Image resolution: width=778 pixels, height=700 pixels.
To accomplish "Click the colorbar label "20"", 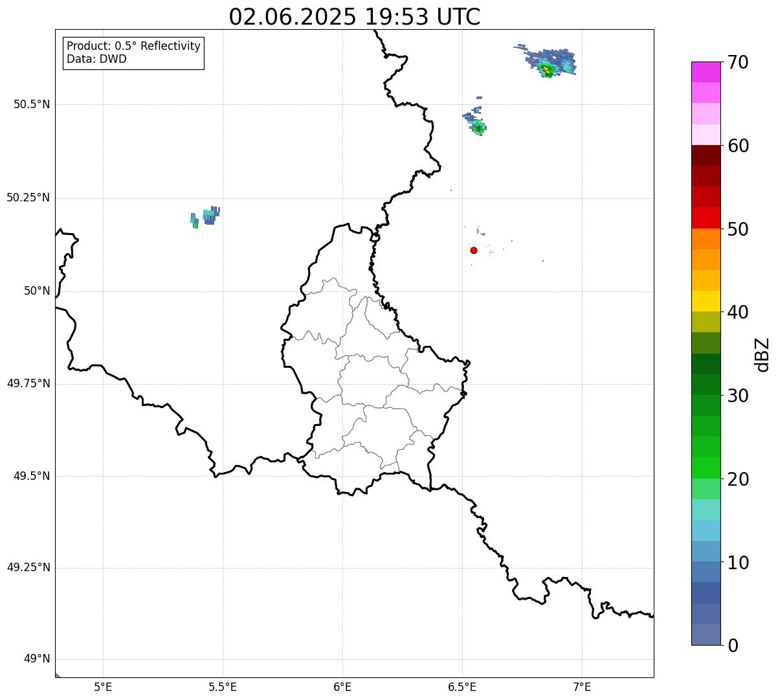I will (x=738, y=479).
